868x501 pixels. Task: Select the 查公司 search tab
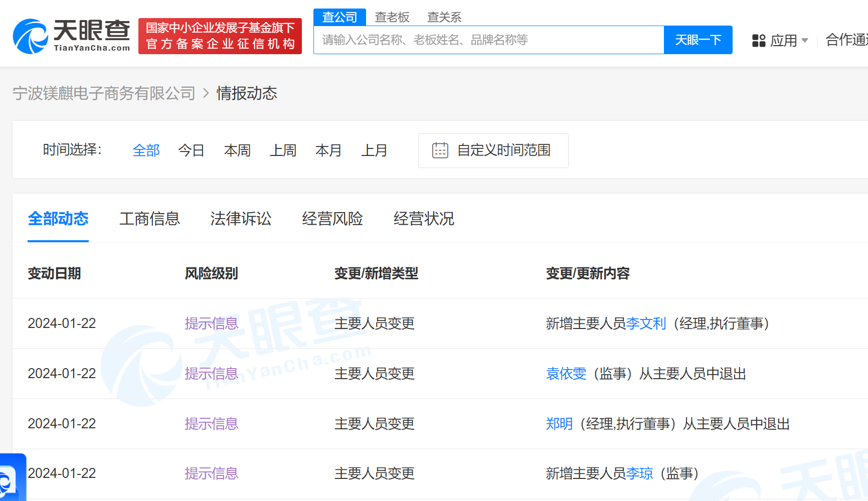pyautogui.click(x=339, y=17)
